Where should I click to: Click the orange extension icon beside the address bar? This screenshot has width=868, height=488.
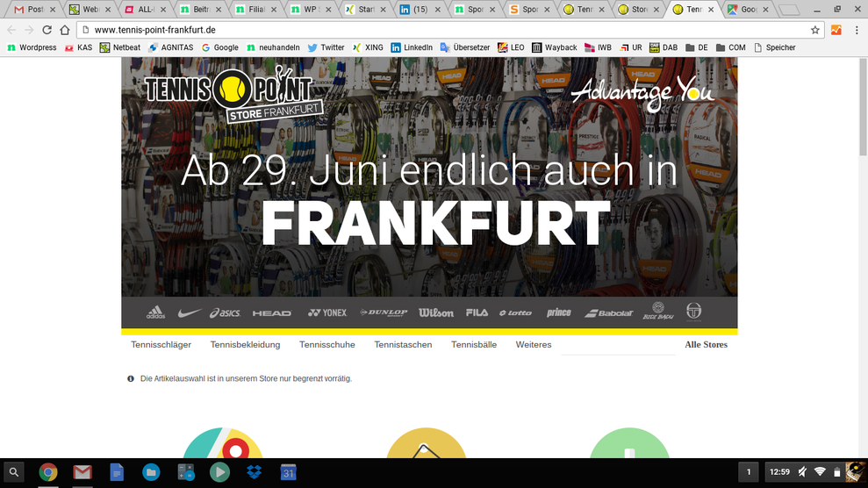tap(836, 30)
